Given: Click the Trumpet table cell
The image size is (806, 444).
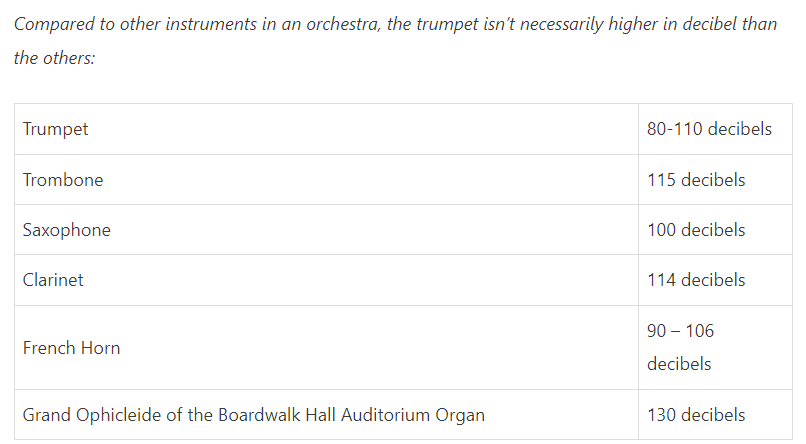Looking at the screenshot, I should [326, 129].
